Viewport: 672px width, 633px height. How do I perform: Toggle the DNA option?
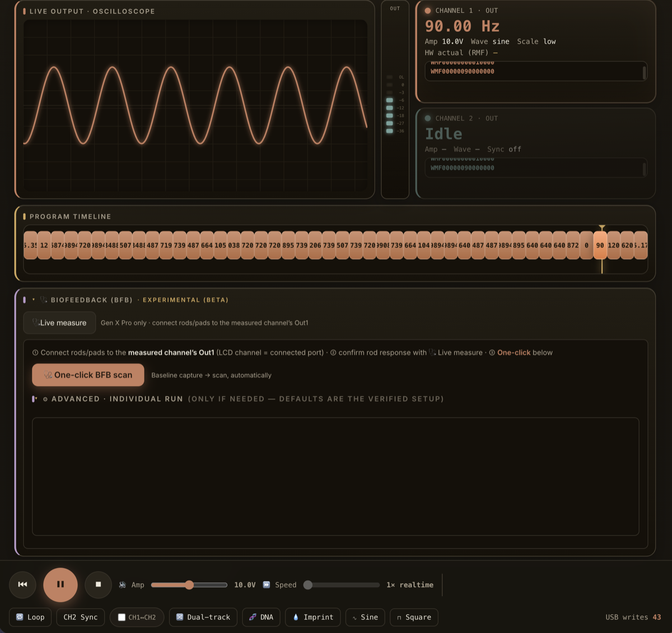tap(261, 617)
